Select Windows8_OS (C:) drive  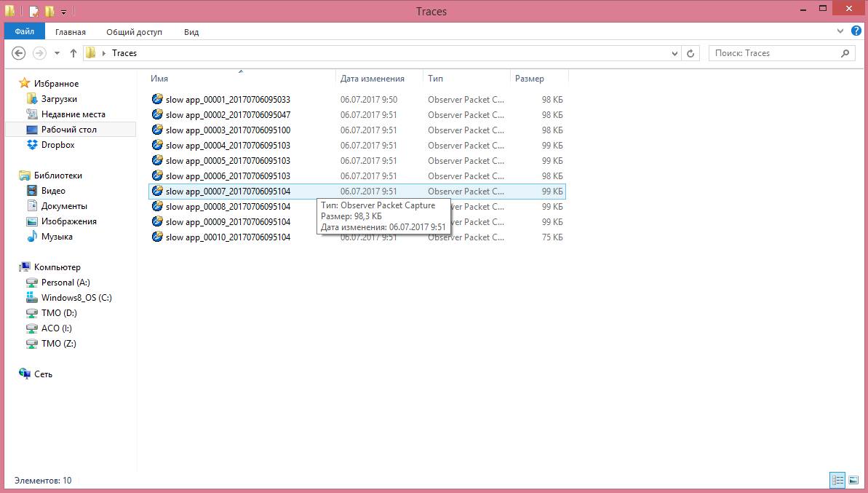[76, 298]
